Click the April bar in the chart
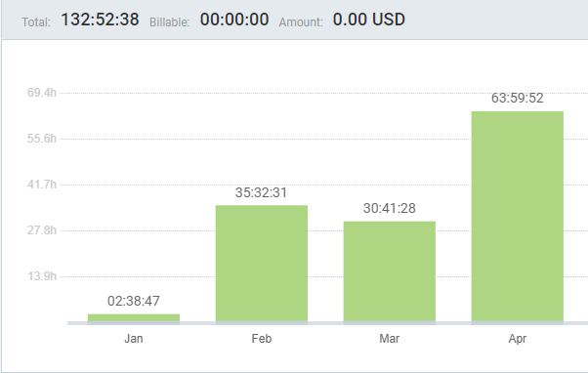 (x=517, y=217)
